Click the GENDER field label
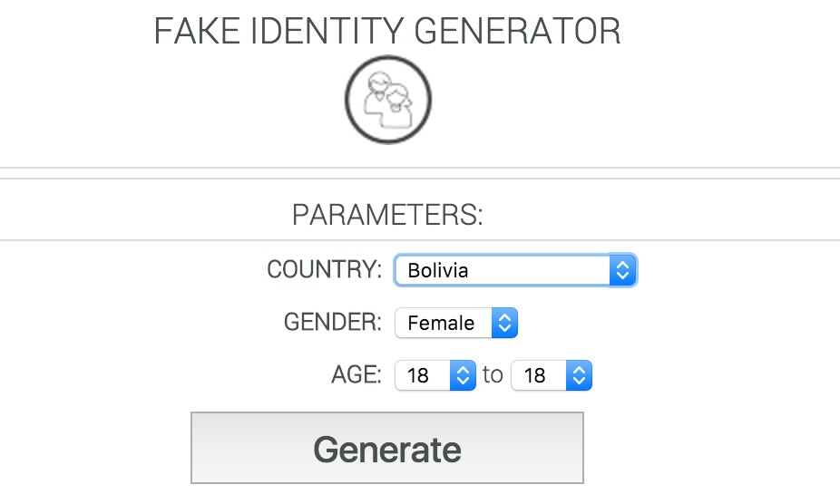Viewport: 840px width, 504px height. [333, 323]
